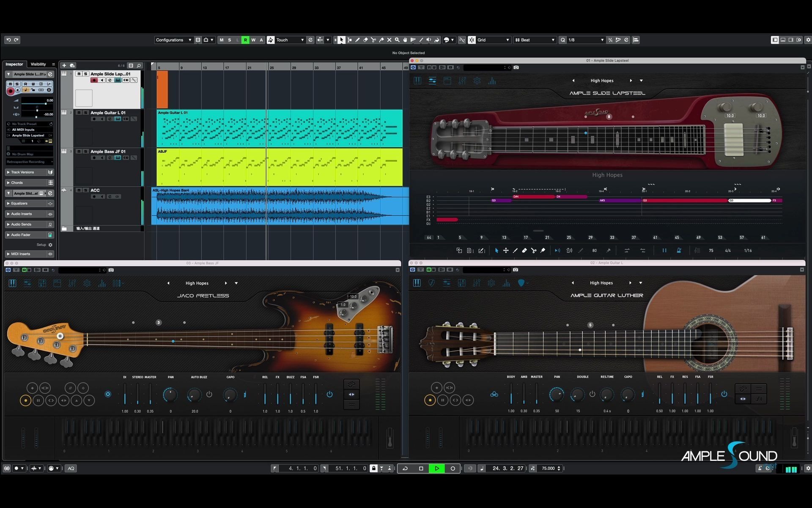The height and width of the screenshot is (508, 812).
Task: Click the DI volume slider in Bass JF
Action: [x=125, y=393]
